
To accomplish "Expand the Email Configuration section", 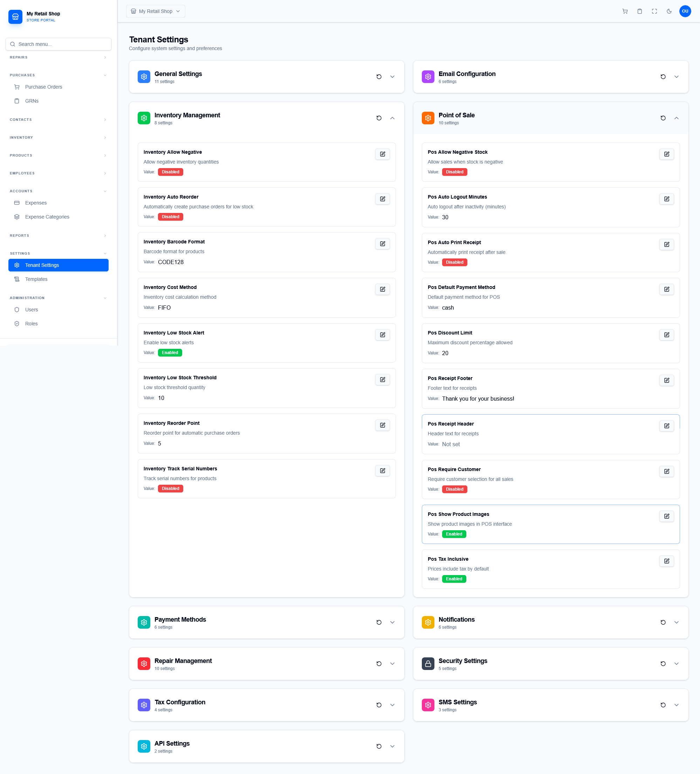I will point(677,77).
